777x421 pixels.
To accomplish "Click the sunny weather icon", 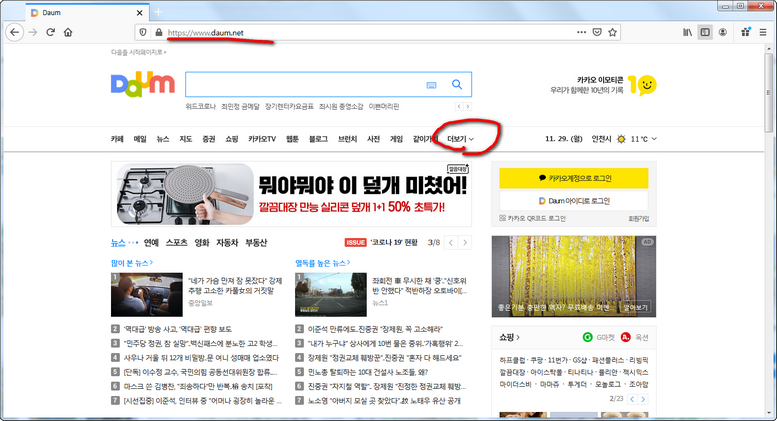I will point(621,139).
